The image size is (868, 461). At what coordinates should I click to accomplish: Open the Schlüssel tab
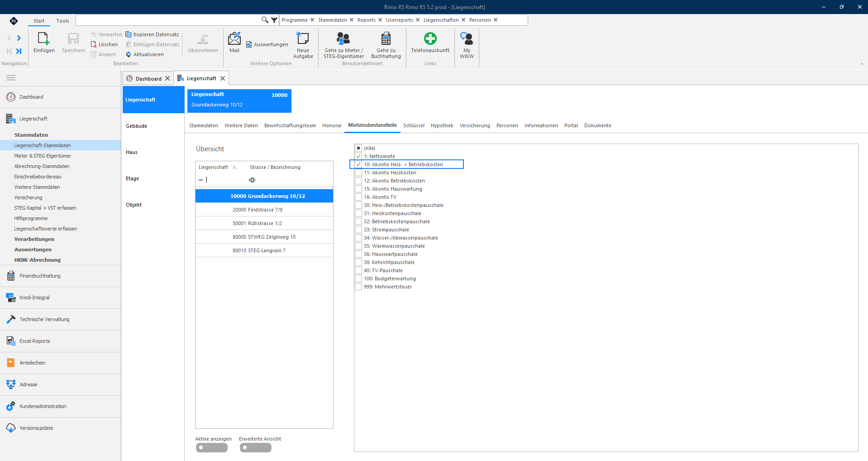click(414, 125)
